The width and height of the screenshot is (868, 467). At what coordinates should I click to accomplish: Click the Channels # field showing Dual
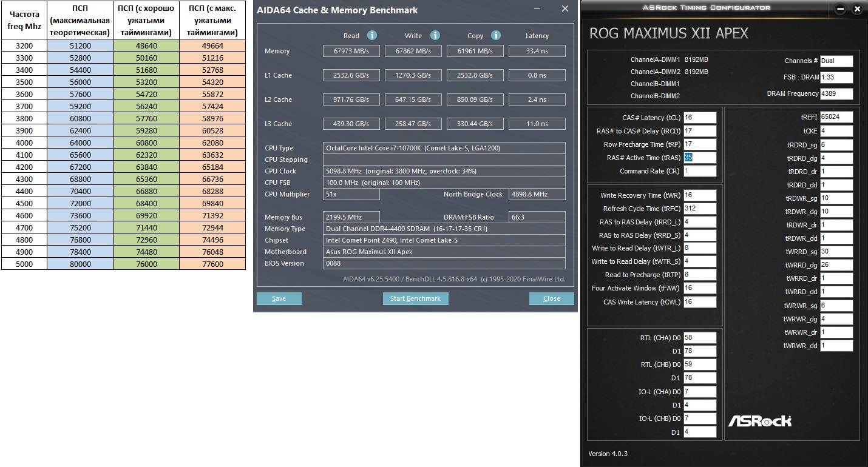point(836,61)
